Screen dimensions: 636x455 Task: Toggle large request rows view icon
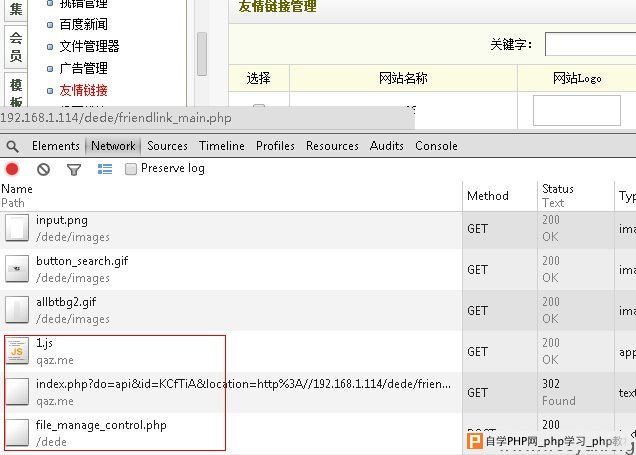(x=104, y=169)
